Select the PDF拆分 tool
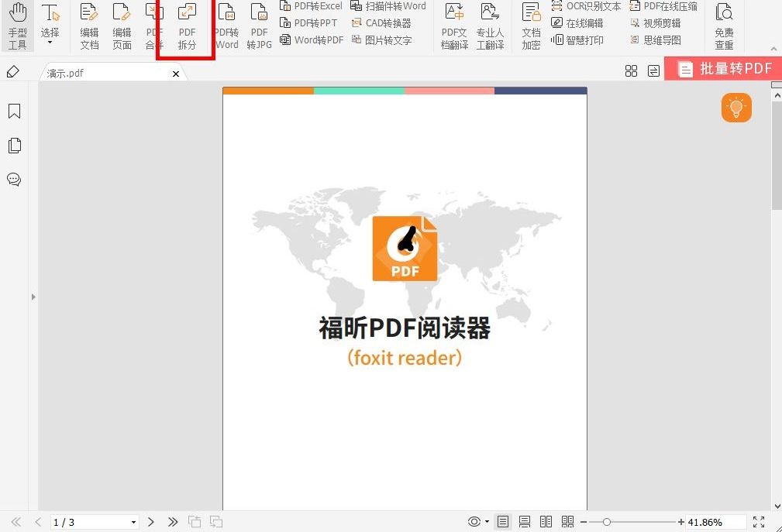This screenshot has width=782, height=532. [186, 26]
